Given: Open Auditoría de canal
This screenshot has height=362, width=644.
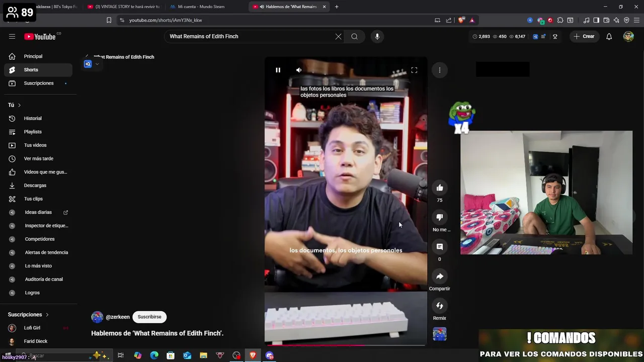Looking at the screenshot, I should tap(38, 279).
